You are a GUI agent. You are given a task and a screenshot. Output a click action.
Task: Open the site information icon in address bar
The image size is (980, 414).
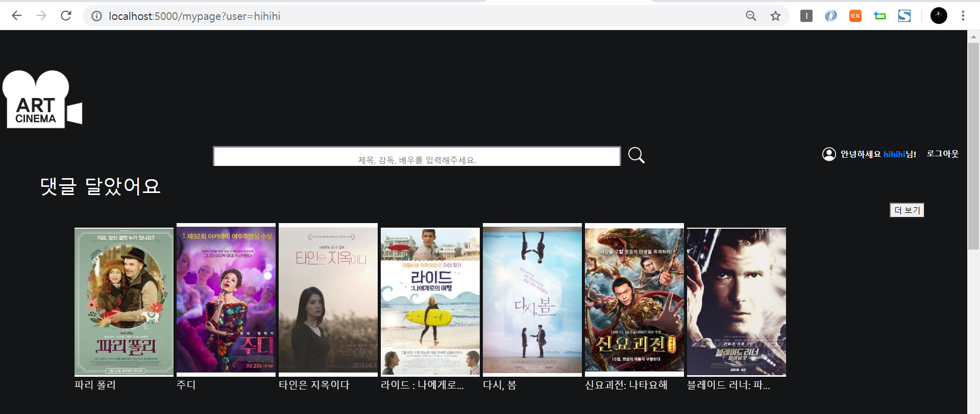pyautogui.click(x=96, y=16)
